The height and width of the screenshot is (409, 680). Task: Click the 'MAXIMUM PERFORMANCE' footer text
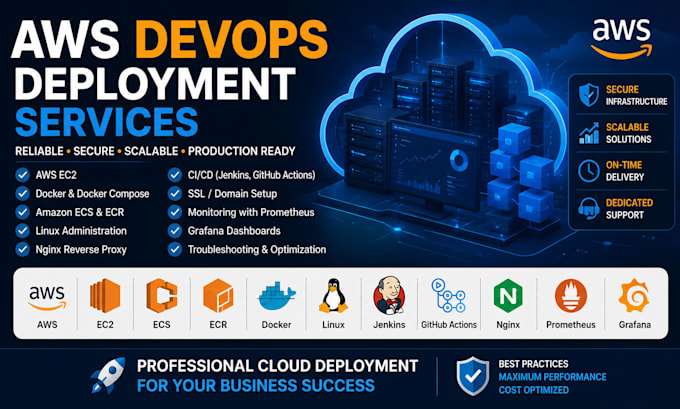pyautogui.click(x=552, y=377)
